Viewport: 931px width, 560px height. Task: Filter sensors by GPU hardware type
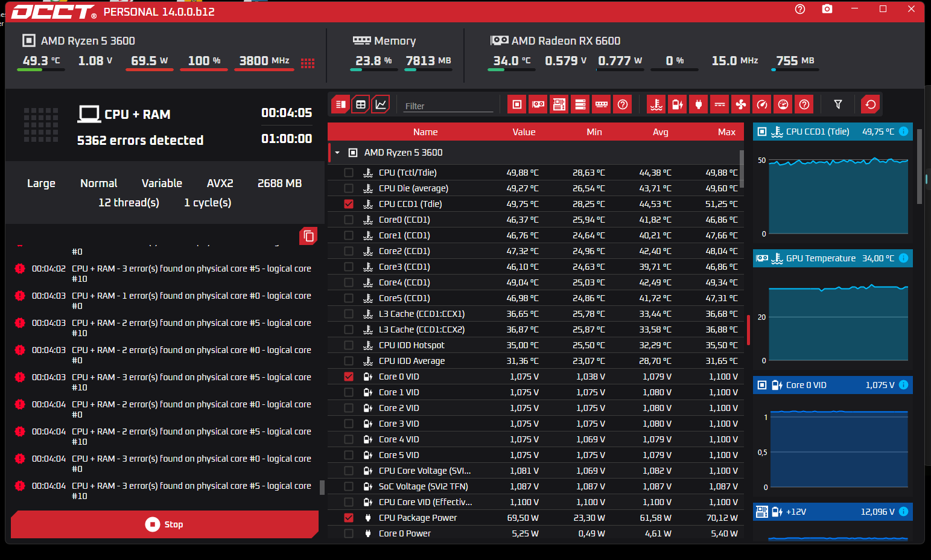(x=538, y=104)
